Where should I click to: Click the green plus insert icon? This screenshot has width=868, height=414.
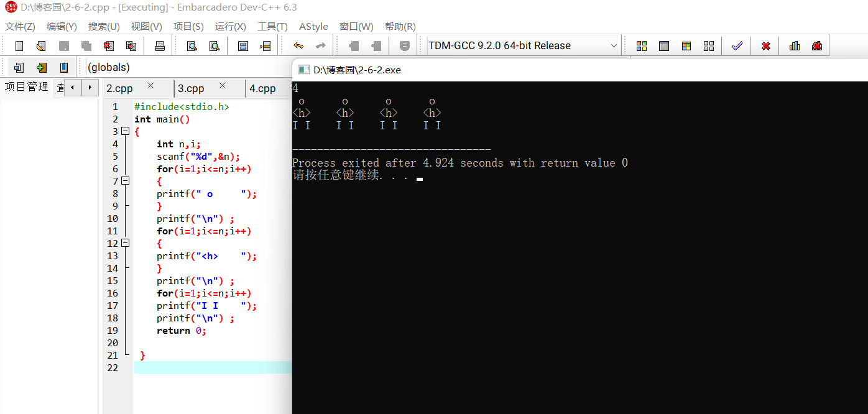(x=42, y=68)
